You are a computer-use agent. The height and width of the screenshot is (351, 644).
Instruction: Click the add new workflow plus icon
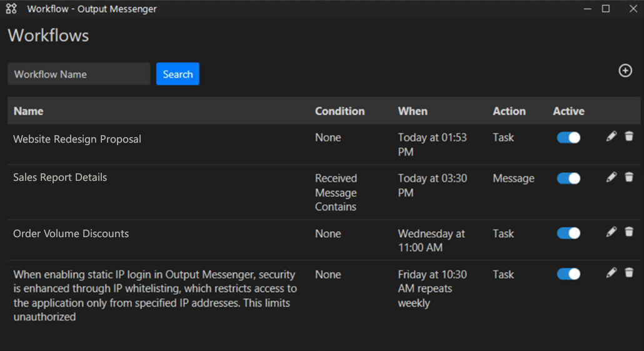tap(625, 71)
